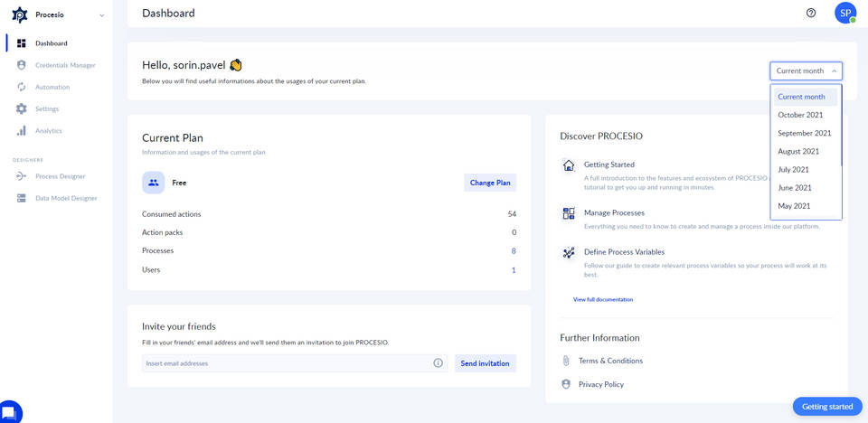This screenshot has width=868, height=423.
Task: Click Send invitation button
Action: pyautogui.click(x=486, y=363)
